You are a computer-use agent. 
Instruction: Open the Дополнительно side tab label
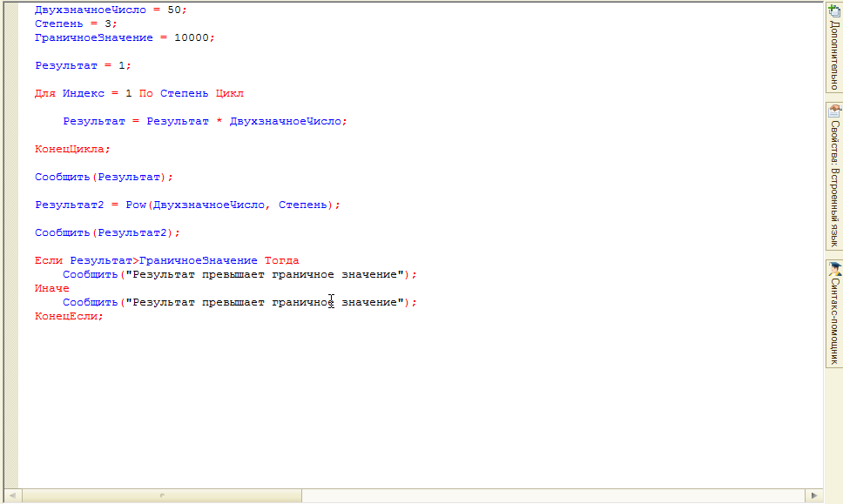[834, 55]
